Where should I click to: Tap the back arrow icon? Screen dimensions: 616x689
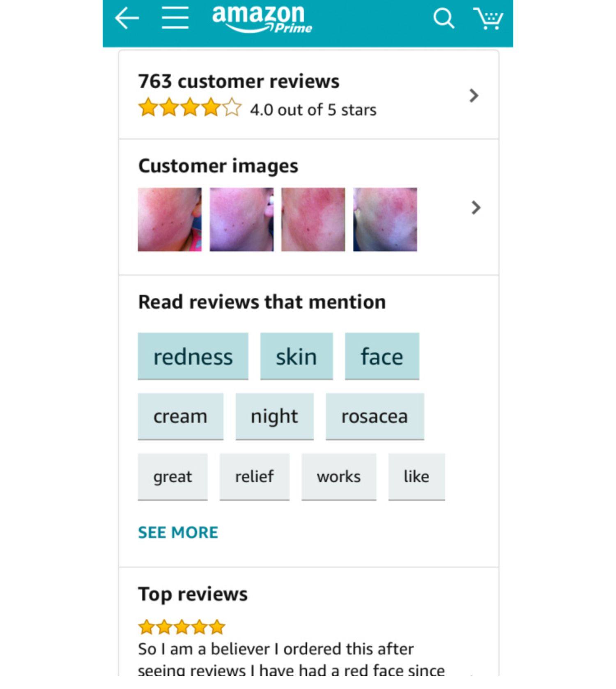(126, 18)
